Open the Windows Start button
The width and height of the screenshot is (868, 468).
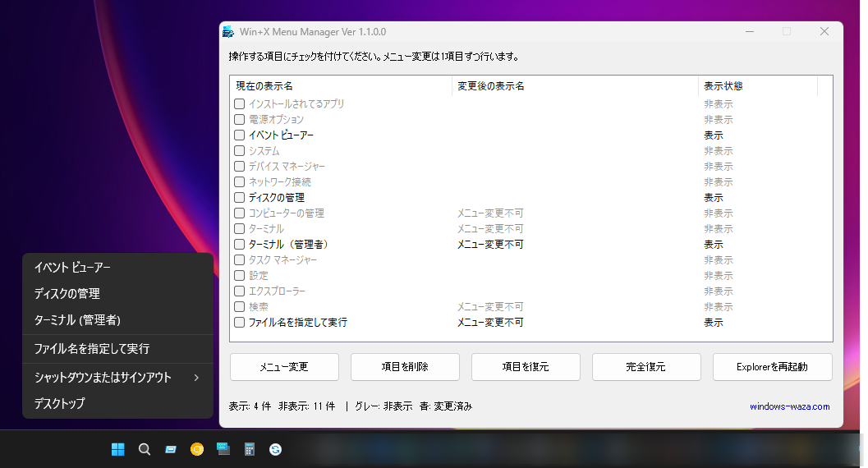tap(118, 449)
